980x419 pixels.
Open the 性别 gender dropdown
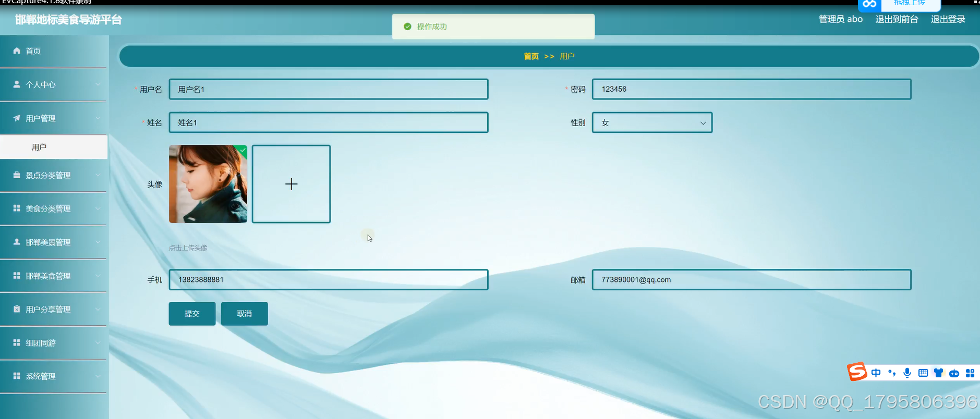coord(652,122)
